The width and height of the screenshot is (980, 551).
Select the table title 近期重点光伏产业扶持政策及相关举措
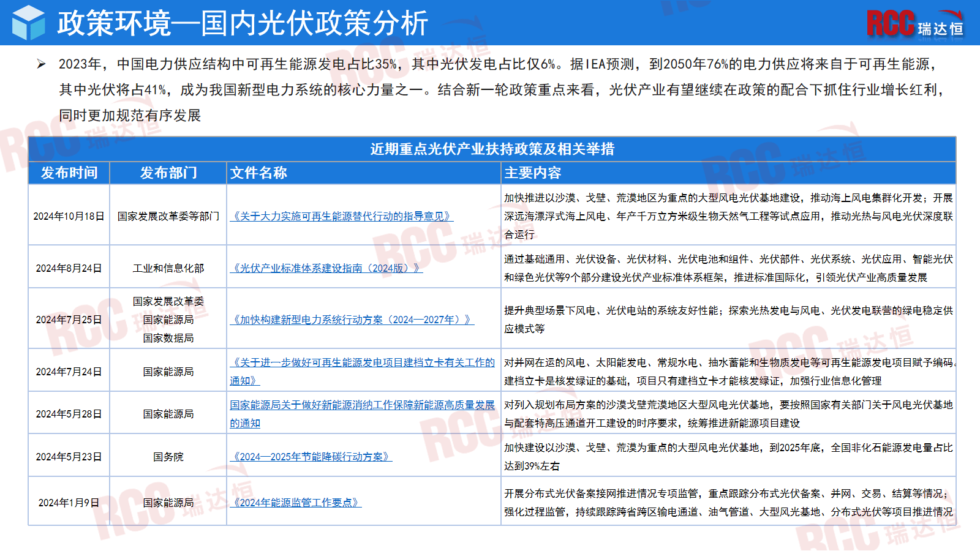coord(492,149)
